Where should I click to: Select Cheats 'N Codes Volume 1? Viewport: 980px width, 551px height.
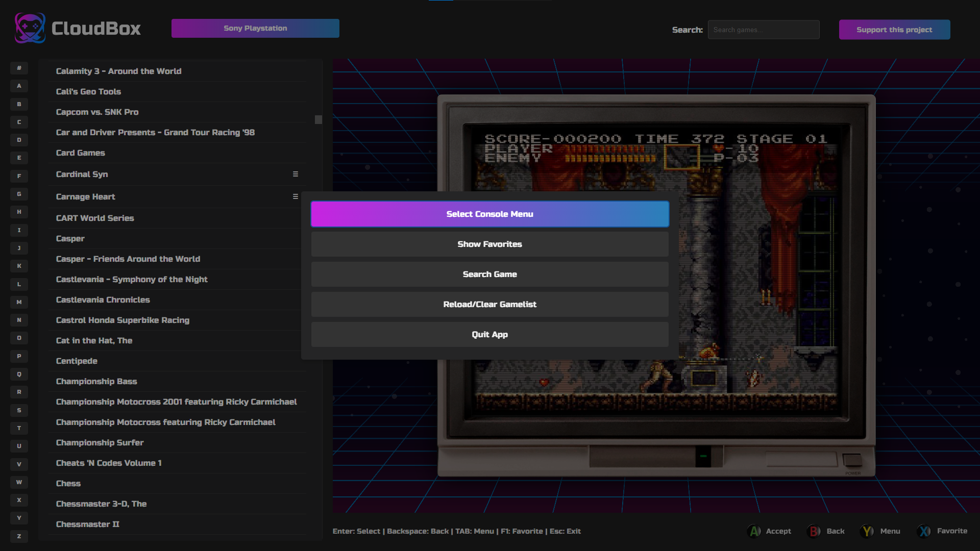click(177, 463)
